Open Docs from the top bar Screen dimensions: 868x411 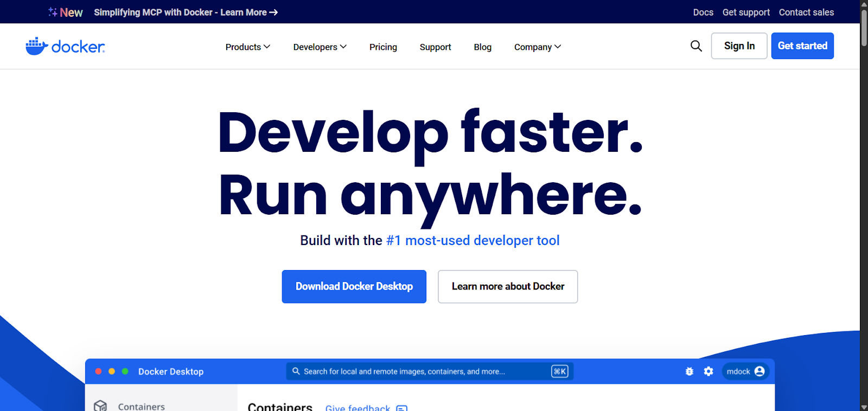pos(703,12)
